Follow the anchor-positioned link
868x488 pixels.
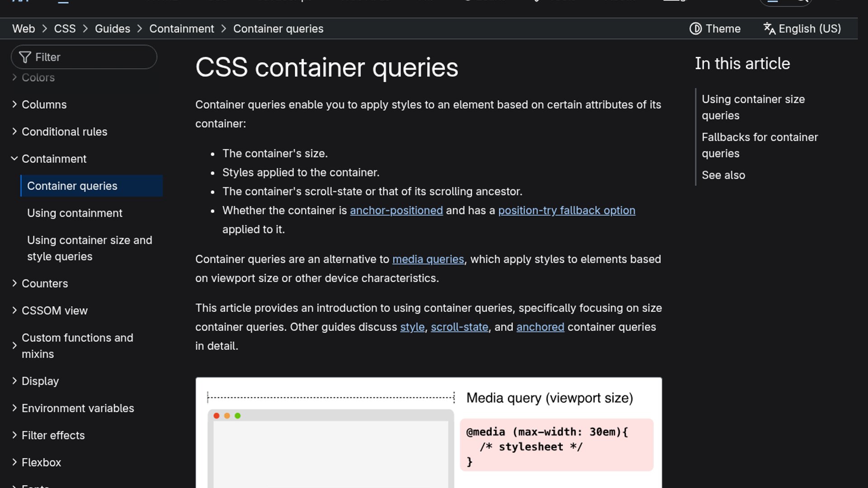coord(396,211)
